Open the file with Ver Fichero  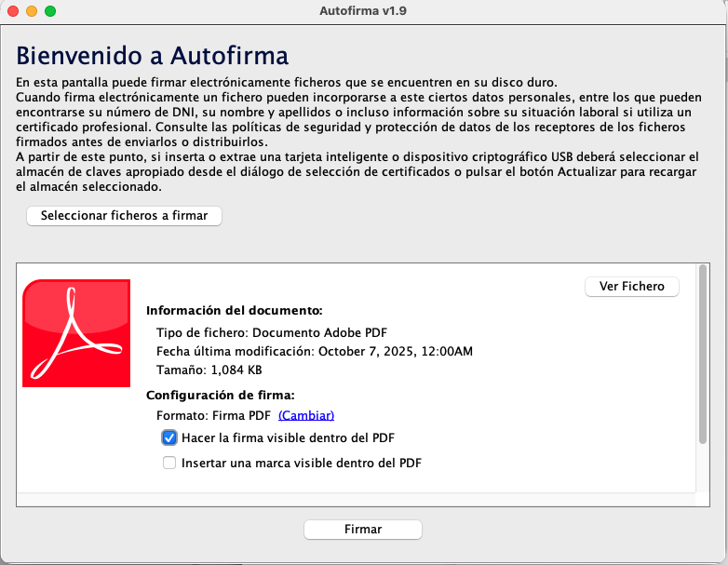[x=631, y=287]
